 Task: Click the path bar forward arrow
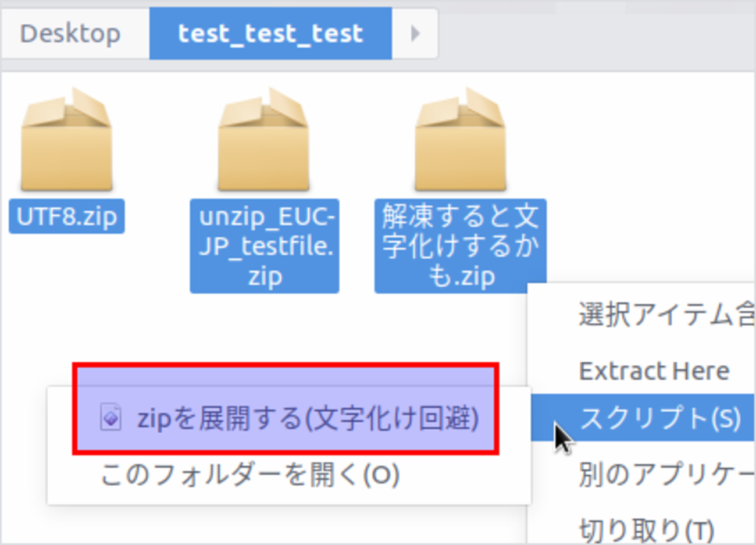[415, 33]
